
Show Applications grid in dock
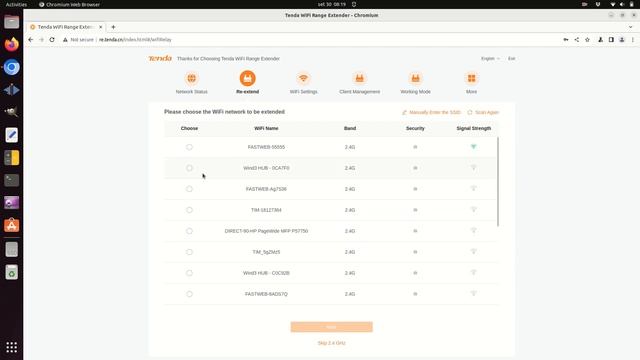pos(11,347)
